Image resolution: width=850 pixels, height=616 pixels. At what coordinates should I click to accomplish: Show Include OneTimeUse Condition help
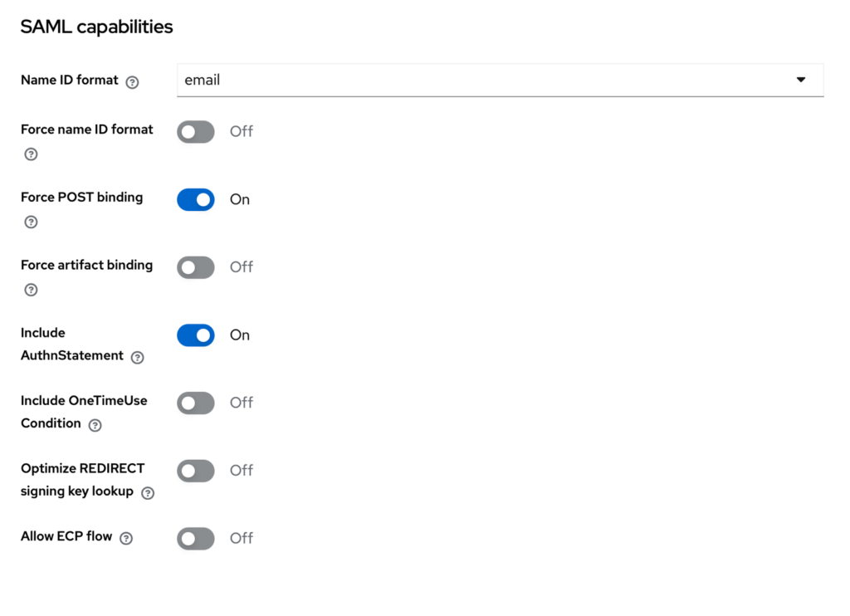pos(95,425)
